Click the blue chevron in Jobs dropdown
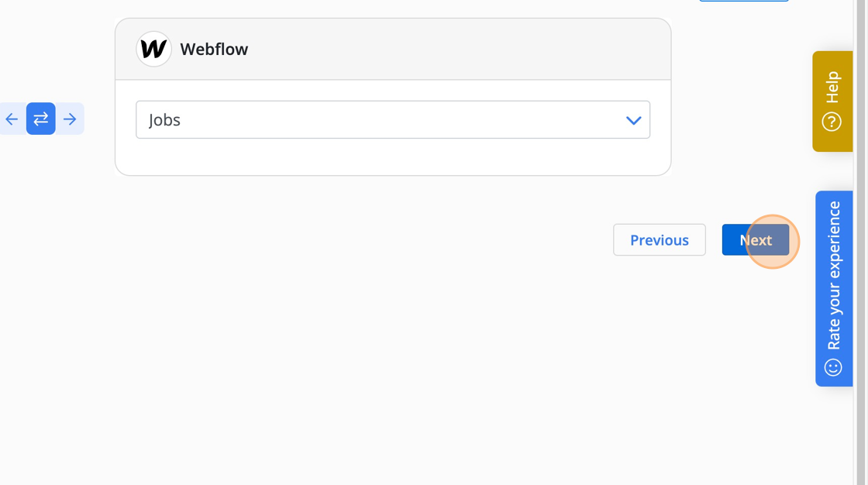This screenshot has width=868, height=485. 633,120
